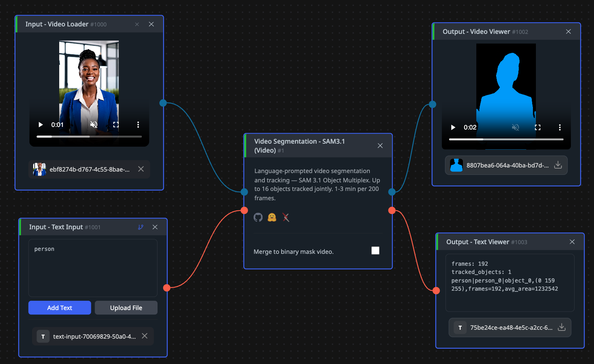Click the Video Loader output connector port
The width and height of the screenshot is (594, 364).
click(163, 103)
